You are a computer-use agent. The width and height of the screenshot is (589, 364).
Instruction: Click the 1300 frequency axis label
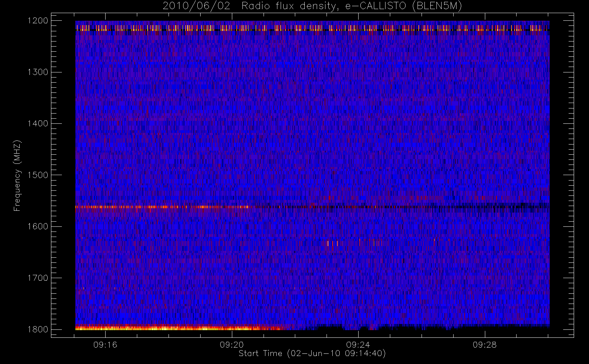coord(38,72)
